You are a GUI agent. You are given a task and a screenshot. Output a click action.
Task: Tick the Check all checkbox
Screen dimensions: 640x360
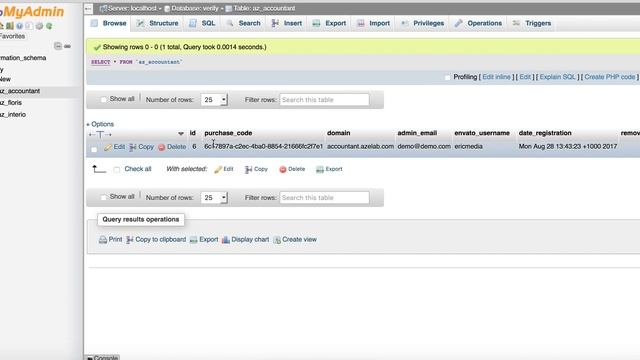[x=117, y=169]
